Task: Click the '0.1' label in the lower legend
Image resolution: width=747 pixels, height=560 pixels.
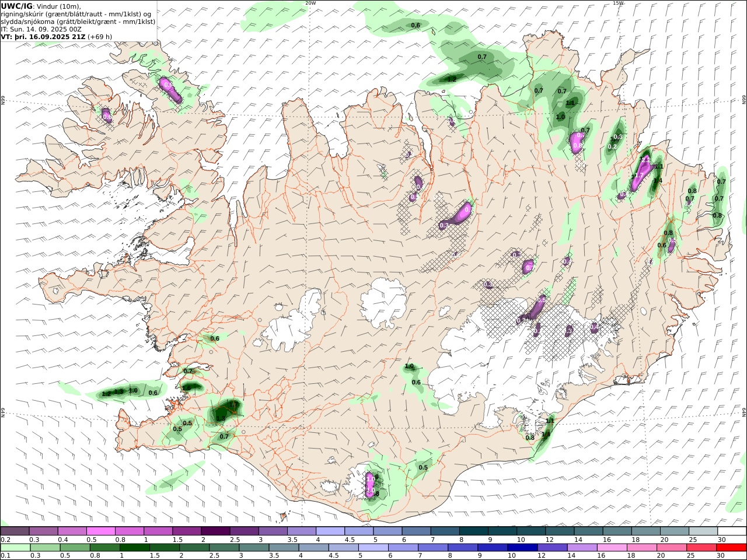Action: [5, 556]
